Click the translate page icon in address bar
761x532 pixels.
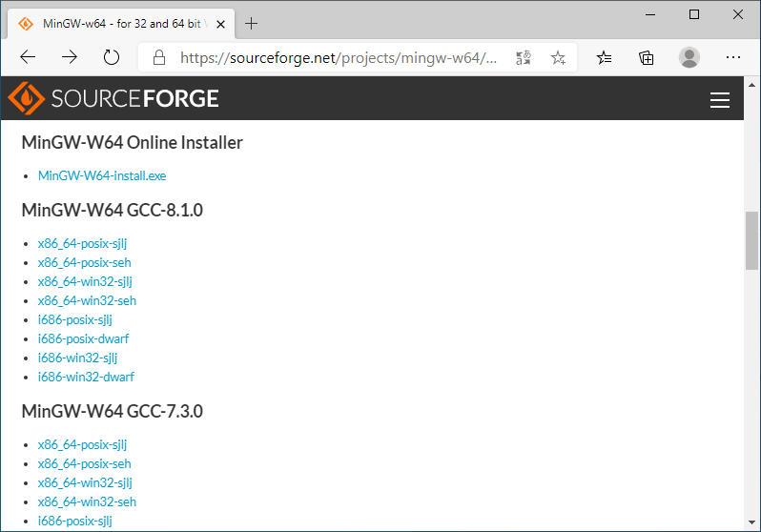click(524, 58)
